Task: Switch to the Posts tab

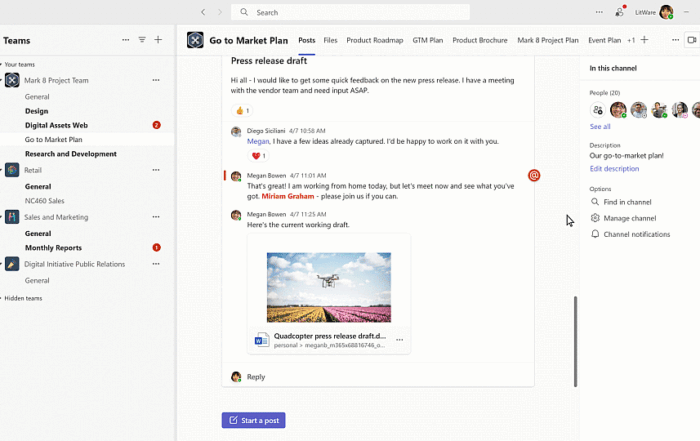Action: [x=307, y=40]
